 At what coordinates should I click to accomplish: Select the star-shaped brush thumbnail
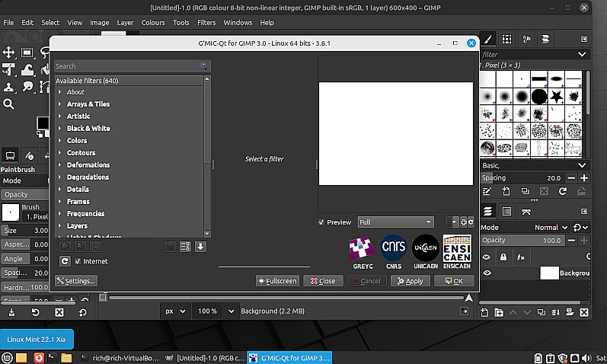pos(556,97)
